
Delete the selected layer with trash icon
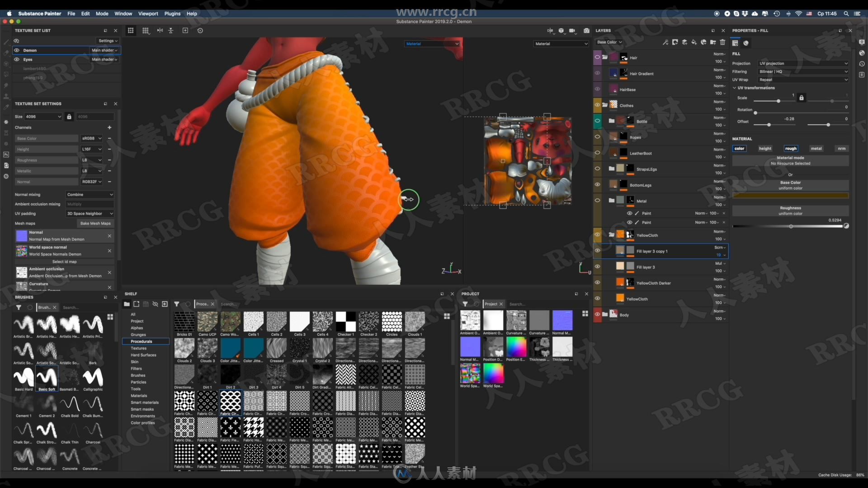722,42
